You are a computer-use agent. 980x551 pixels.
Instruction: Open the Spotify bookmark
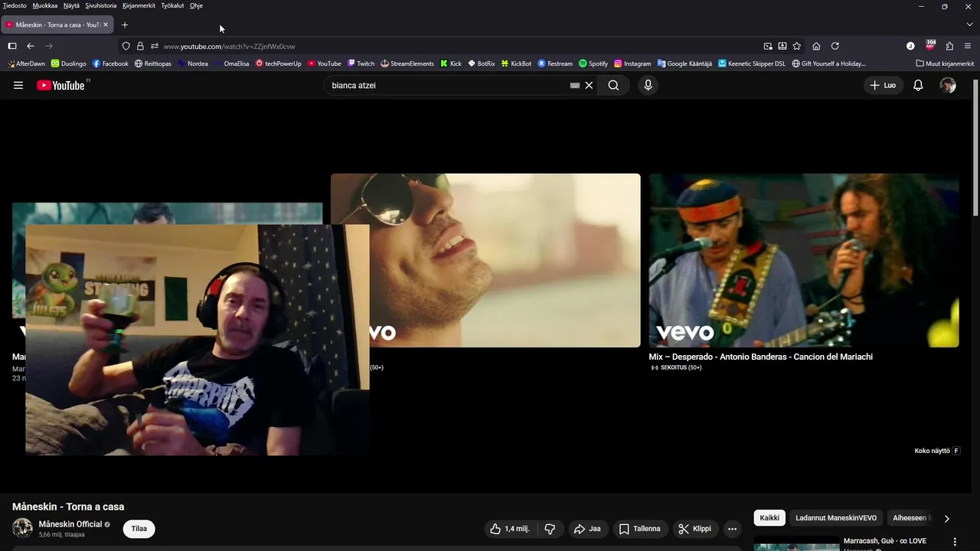click(x=593, y=64)
